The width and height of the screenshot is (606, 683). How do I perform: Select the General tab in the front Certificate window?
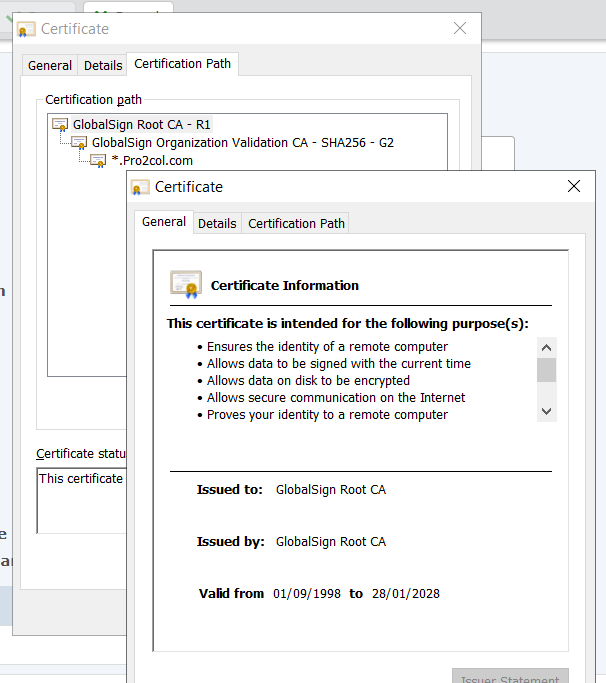point(164,222)
